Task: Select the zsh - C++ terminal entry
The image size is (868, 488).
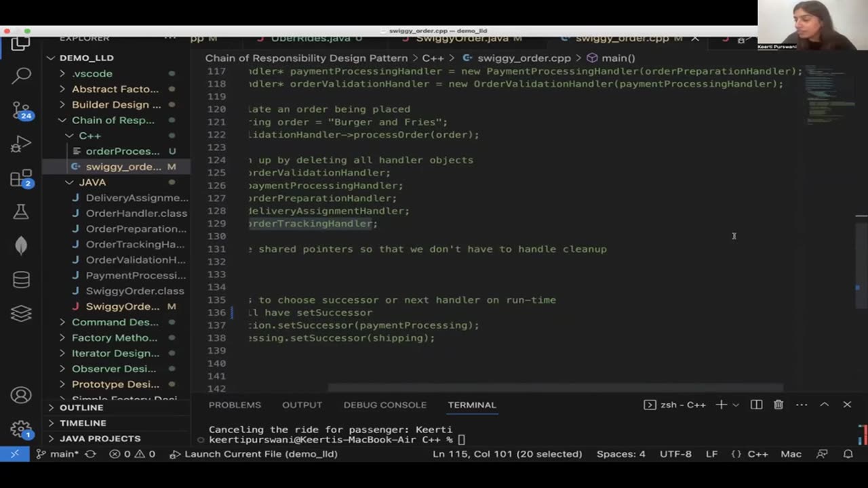Action: click(675, 405)
